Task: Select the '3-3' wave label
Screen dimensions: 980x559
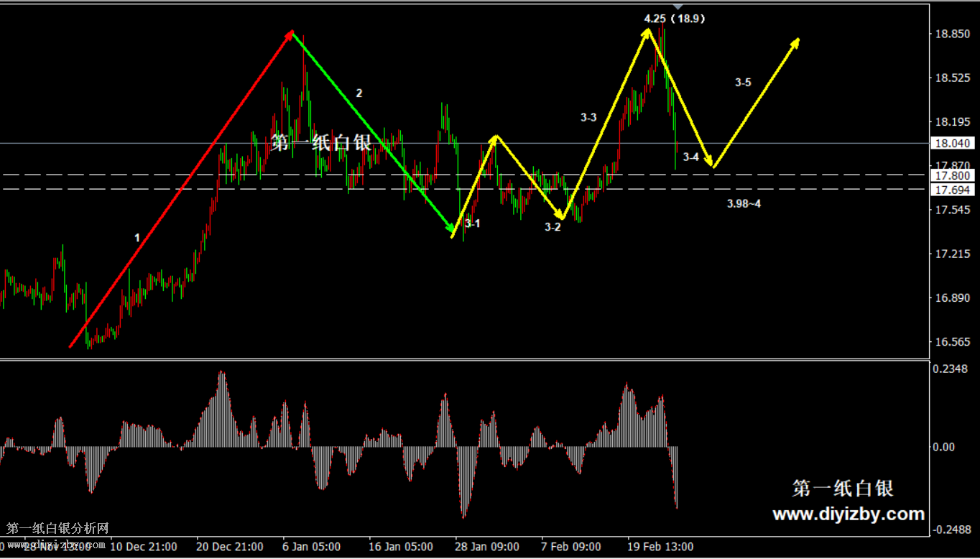Action: [x=588, y=117]
